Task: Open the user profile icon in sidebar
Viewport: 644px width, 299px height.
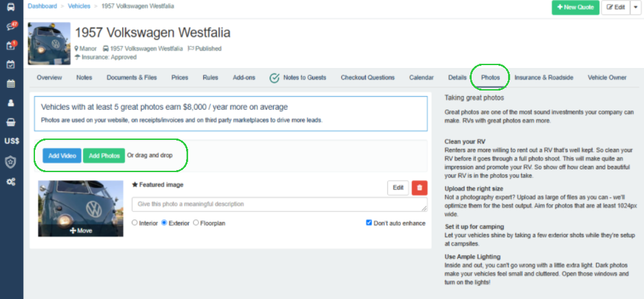Action: (x=11, y=103)
